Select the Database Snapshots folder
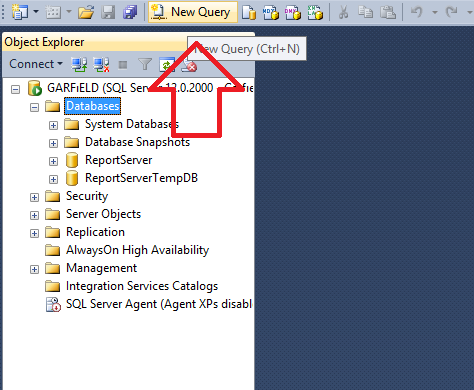The image size is (474, 390). 137,142
